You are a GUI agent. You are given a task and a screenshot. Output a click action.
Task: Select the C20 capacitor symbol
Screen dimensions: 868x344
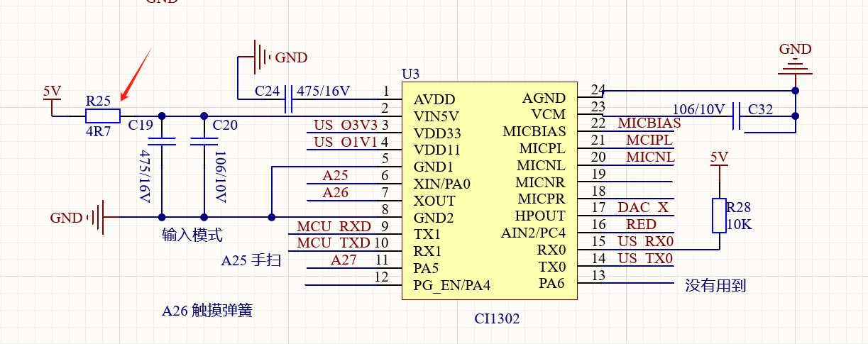coord(204,142)
